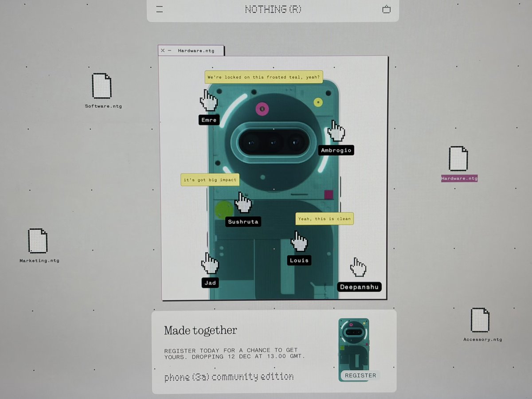
Task: Open the Accessory.ntg file icon
Action: [480, 320]
